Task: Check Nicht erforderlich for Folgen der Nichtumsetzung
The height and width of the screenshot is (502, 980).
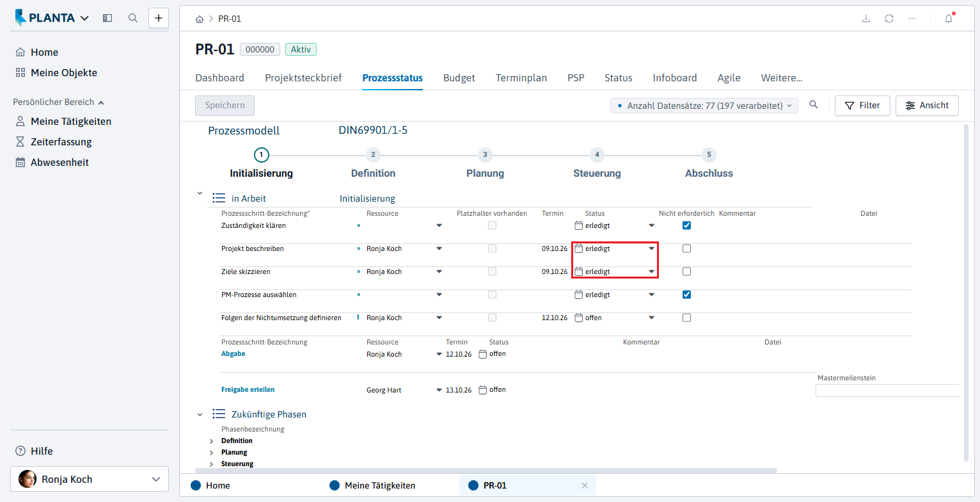Action: click(686, 318)
